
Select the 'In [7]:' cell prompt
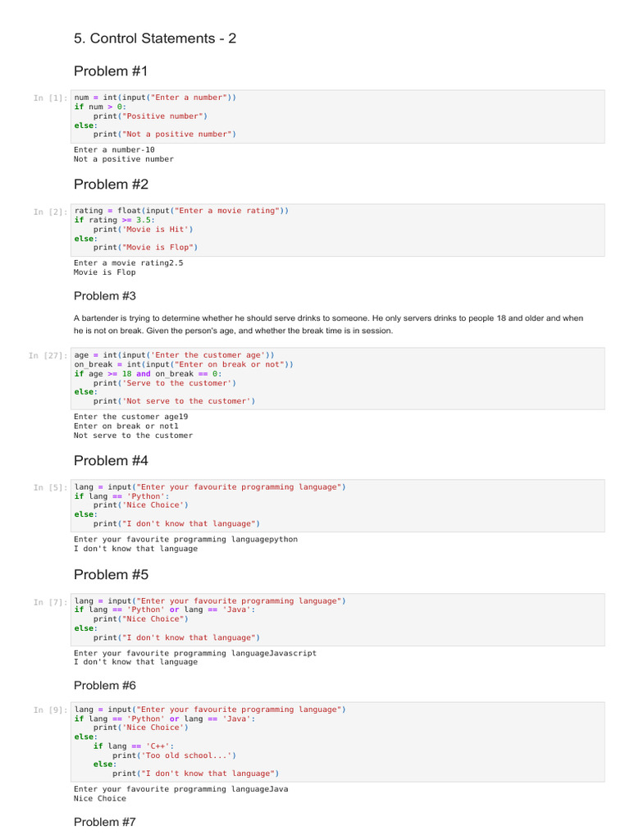pyautogui.click(x=50, y=603)
